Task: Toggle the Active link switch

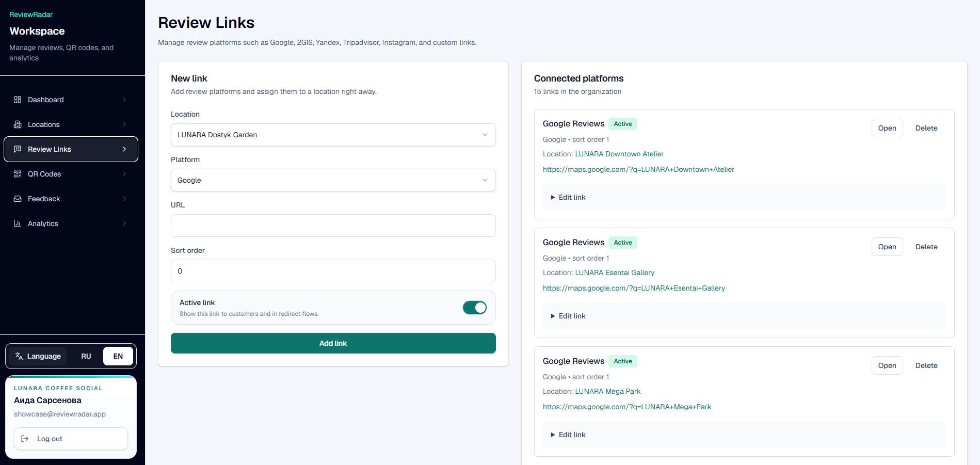Action: (x=475, y=308)
